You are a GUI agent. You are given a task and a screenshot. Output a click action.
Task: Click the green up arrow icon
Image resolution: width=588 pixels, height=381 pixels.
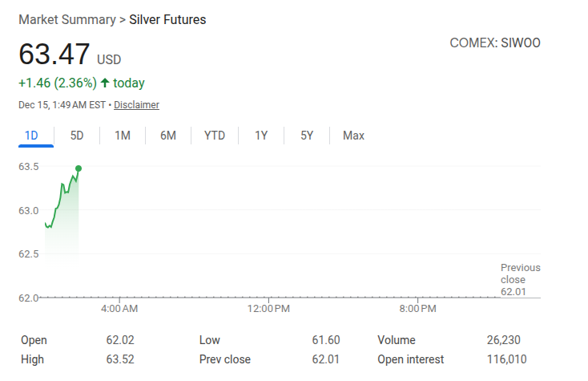point(105,83)
